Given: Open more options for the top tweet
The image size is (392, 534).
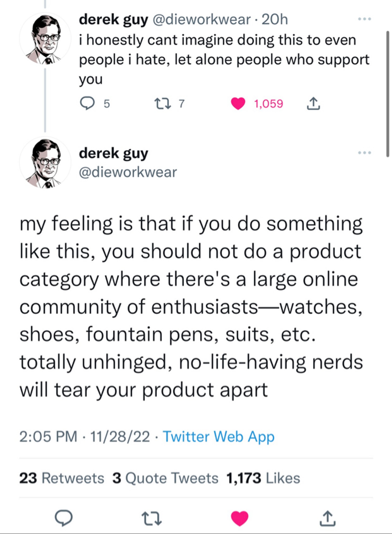Looking at the screenshot, I should (364, 19).
